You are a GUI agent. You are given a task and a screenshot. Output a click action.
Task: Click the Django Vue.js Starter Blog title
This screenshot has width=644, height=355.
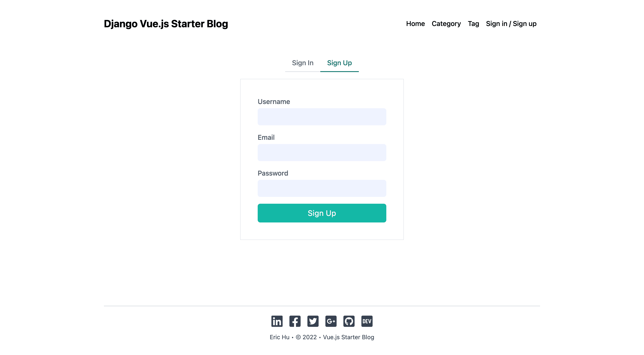166,24
